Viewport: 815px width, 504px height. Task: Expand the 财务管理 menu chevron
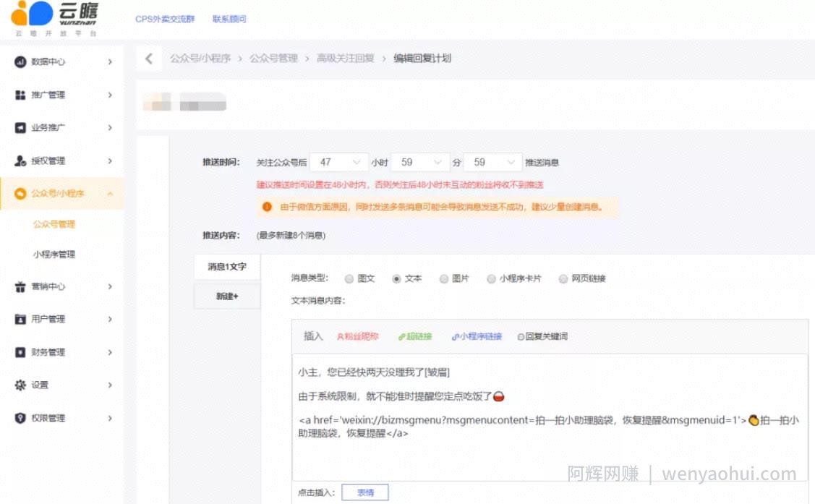(110, 352)
